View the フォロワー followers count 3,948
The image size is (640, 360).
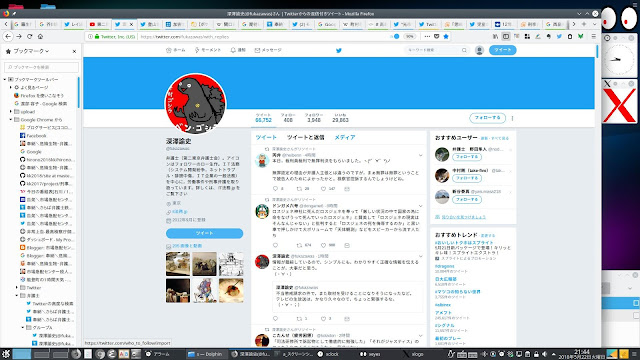click(x=314, y=118)
